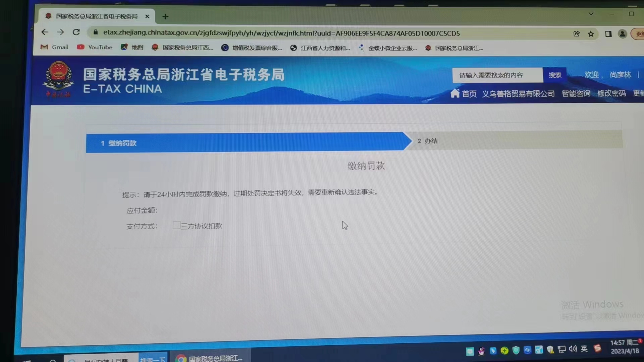The height and width of the screenshot is (362, 644).
Task: Select step 2 办结 tab
Action: [427, 141]
